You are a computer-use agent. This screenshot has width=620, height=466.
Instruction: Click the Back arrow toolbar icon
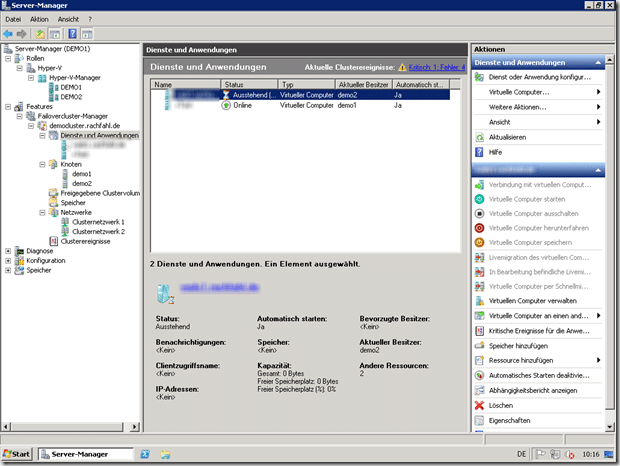pos(8,34)
